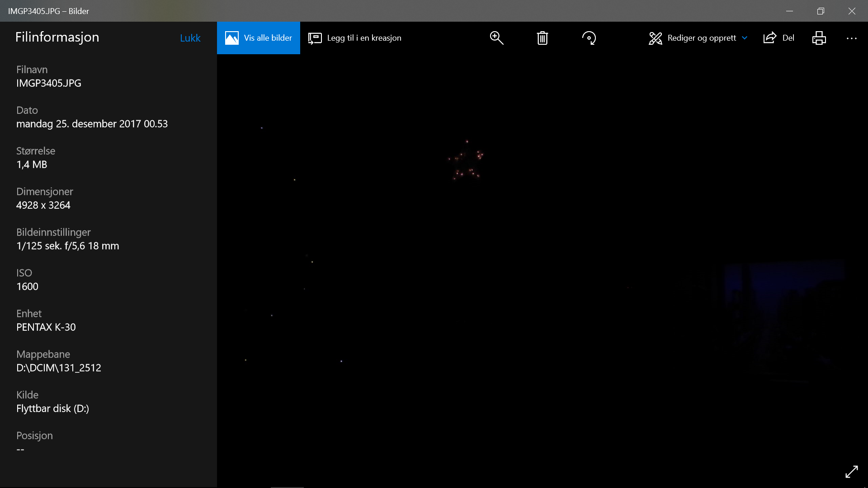The height and width of the screenshot is (488, 868).
Task: Select source Flyttbar disk (D:)
Action: point(52,408)
